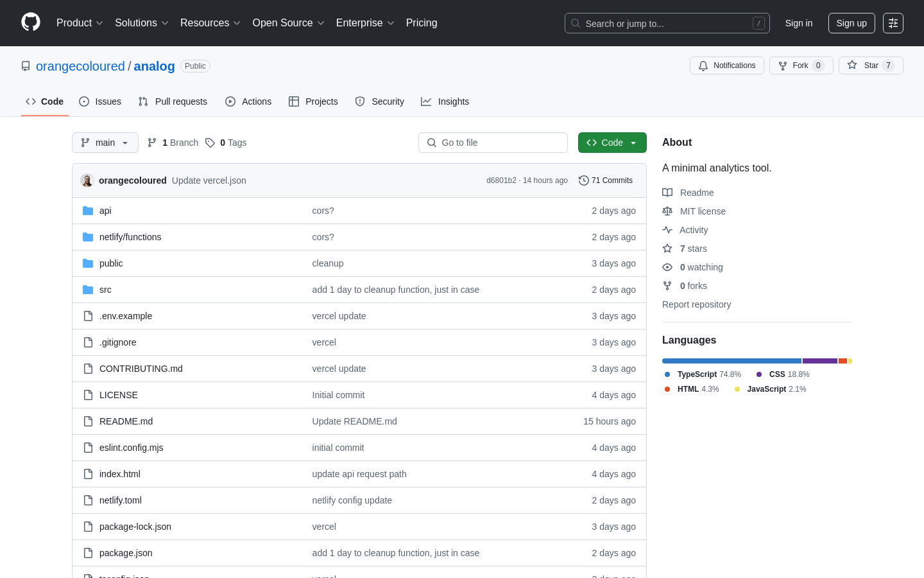Open the green Code dropdown button
Viewport: 924px width, 578px height.
click(x=612, y=143)
